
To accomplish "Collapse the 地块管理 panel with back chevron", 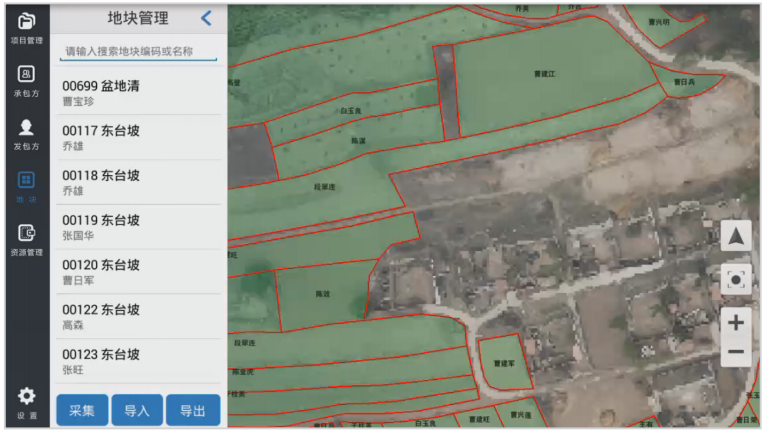I will (206, 18).
